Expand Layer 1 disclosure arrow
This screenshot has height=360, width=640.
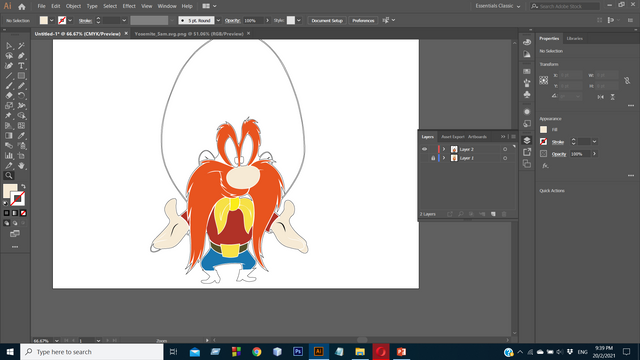pyautogui.click(x=444, y=158)
